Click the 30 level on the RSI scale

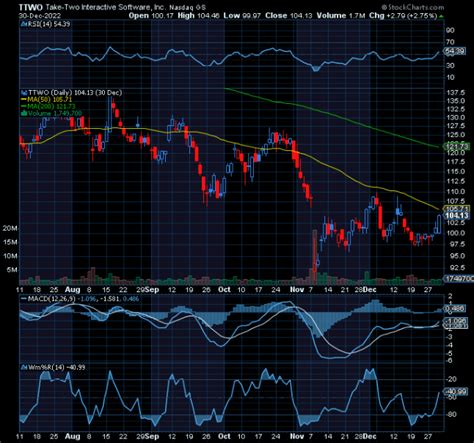(x=450, y=65)
